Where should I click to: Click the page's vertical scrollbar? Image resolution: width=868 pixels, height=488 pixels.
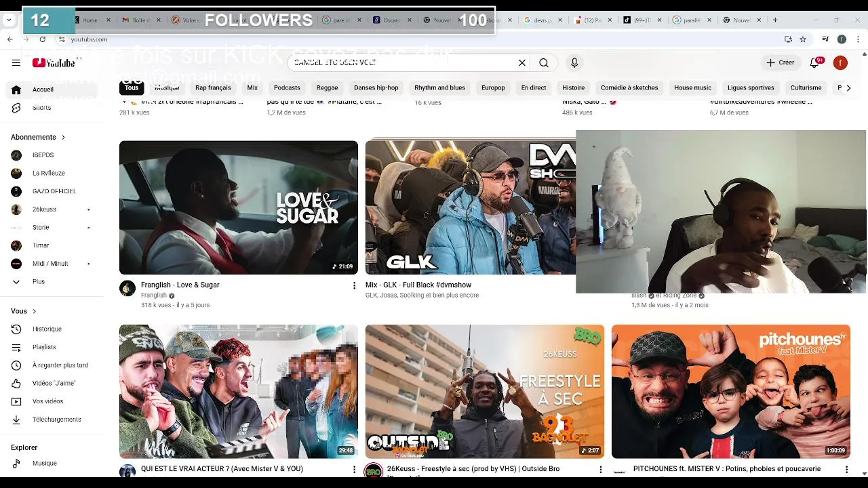click(x=864, y=264)
